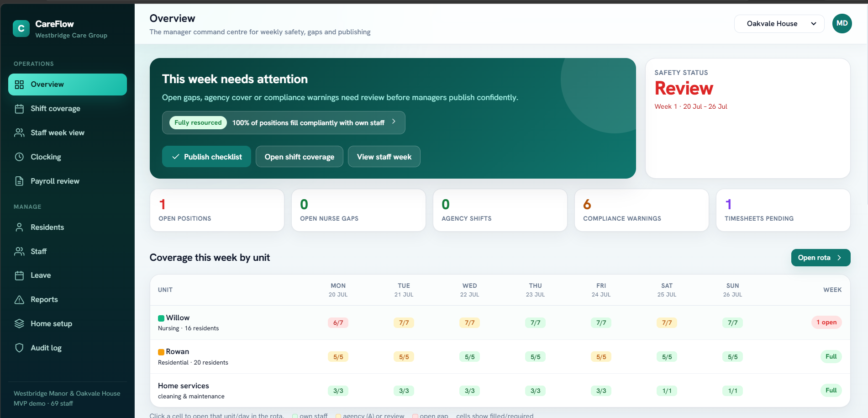This screenshot has width=868, height=418.
Task: Click the Shift coverage calendar icon
Action: point(19,109)
